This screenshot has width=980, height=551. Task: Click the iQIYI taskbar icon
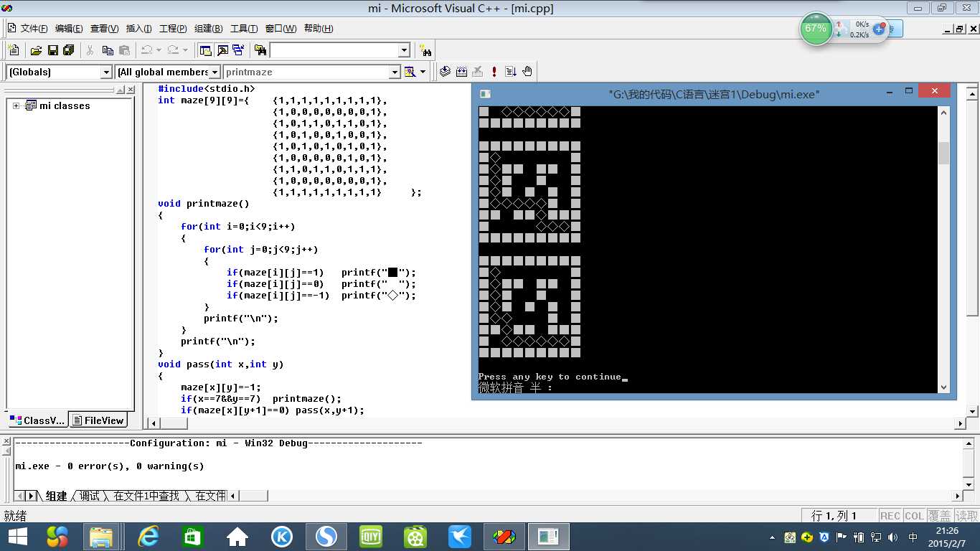pyautogui.click(x=371, y=536)
